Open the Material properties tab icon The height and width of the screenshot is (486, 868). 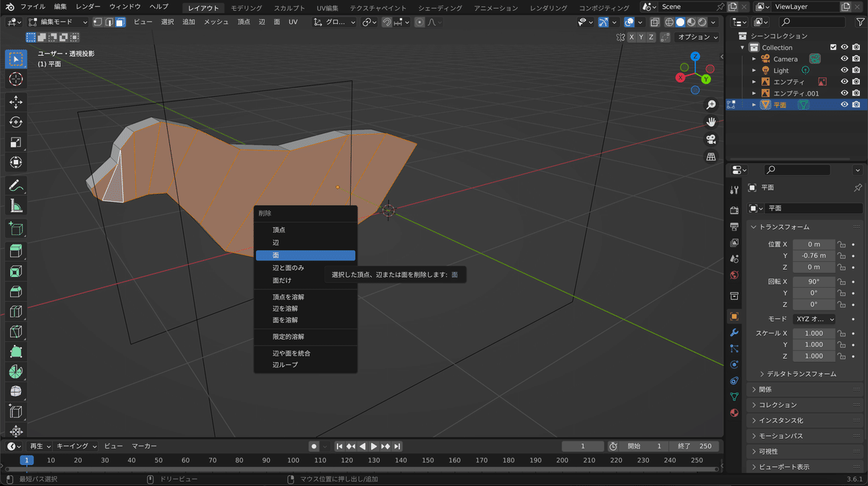pyautogui.click(x=734, y=412)
